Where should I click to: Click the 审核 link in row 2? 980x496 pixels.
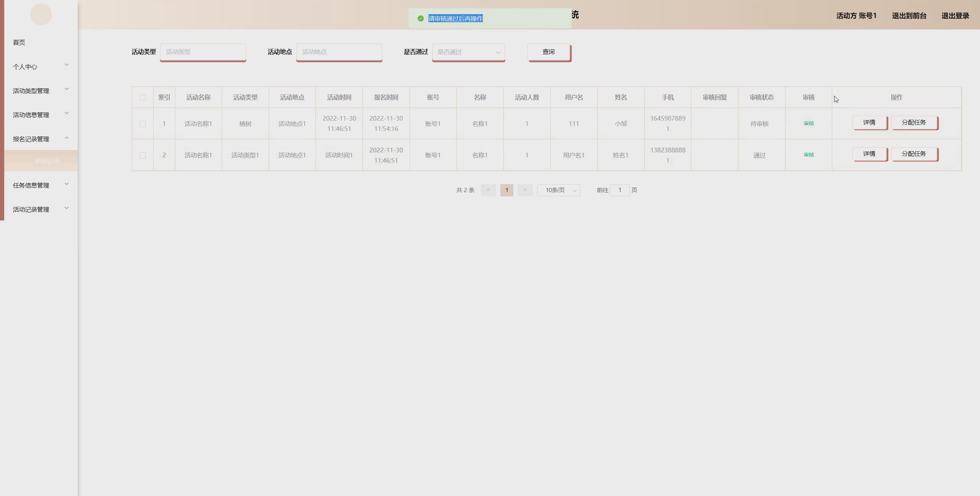click(808, 155)
